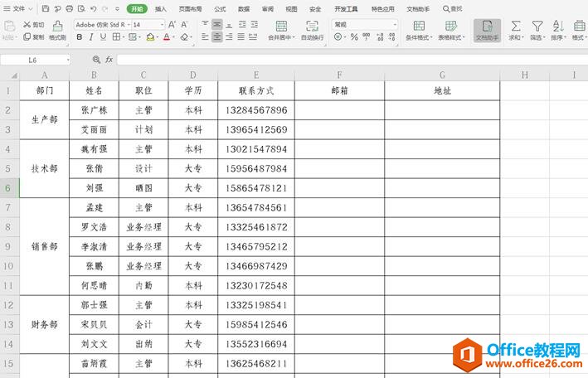The width and height of the screenshot is (588, 378).
Task: Switch to the Insert (插入) tab
Action: point(161,8)
